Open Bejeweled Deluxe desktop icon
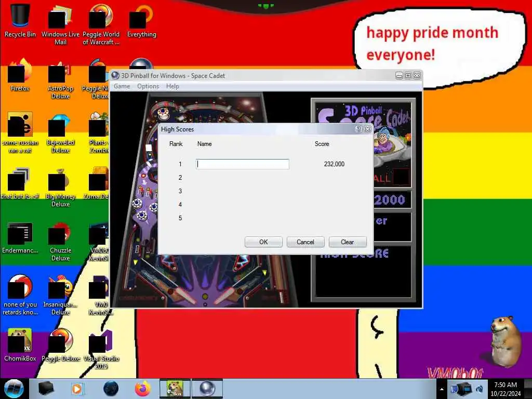Viewport: 532px width, 399px height. click(60, 133)
